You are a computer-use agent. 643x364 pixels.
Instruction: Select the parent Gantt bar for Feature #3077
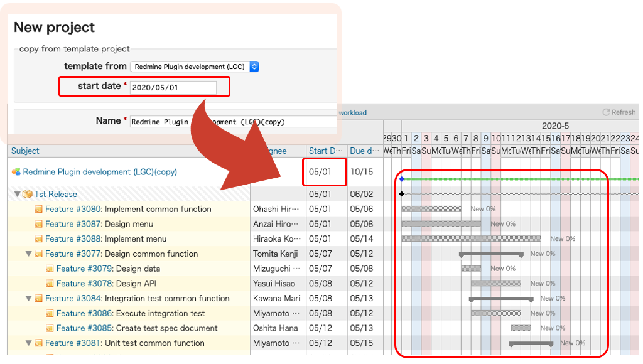(x=491, y=255)
